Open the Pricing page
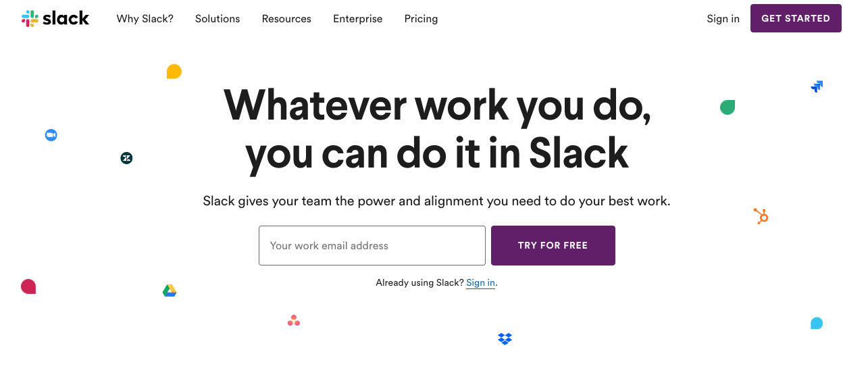868x381 pixels. [421, 19]
